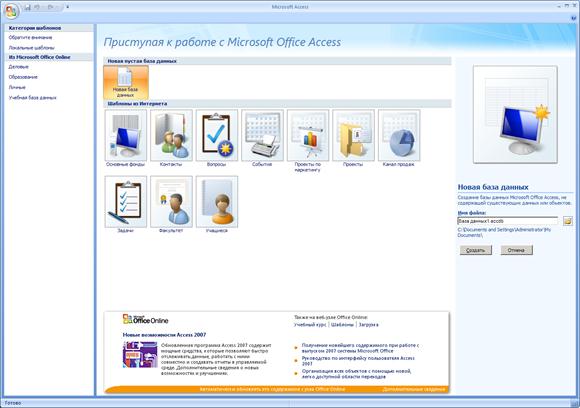Select the Новая база данных blank database icon

pos(126,82)
